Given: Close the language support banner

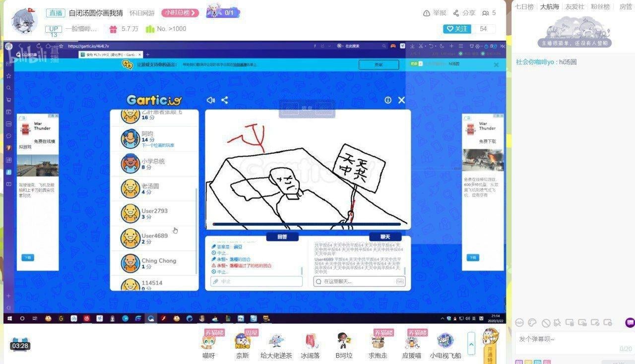Looking at the screenshot, I should click(x=496, y=64).
